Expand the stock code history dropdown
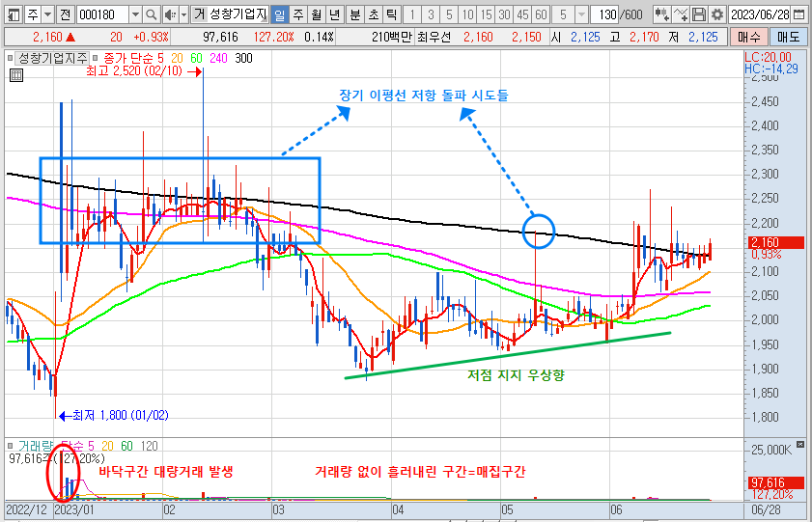This screenshot has height=522, width=812. (135, 14)
